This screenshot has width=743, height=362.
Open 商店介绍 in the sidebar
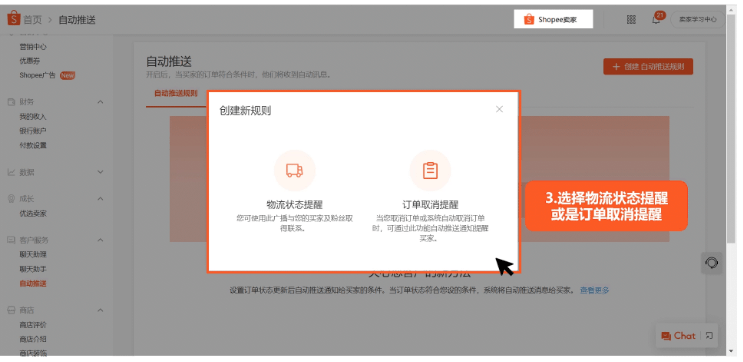click(x=33, y=339)
